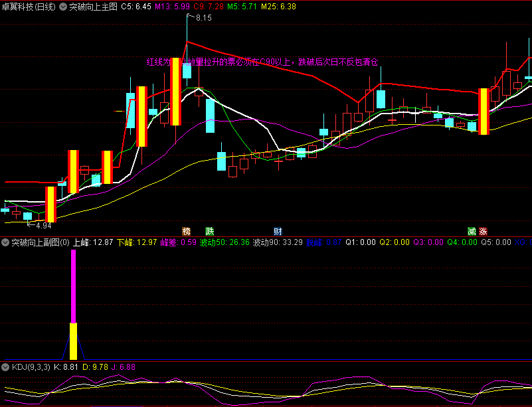This screenshot has height=407, width=532.
Task: Expand the 突破向上副图 indicator dropdown arrow
Action: point(5,242)
